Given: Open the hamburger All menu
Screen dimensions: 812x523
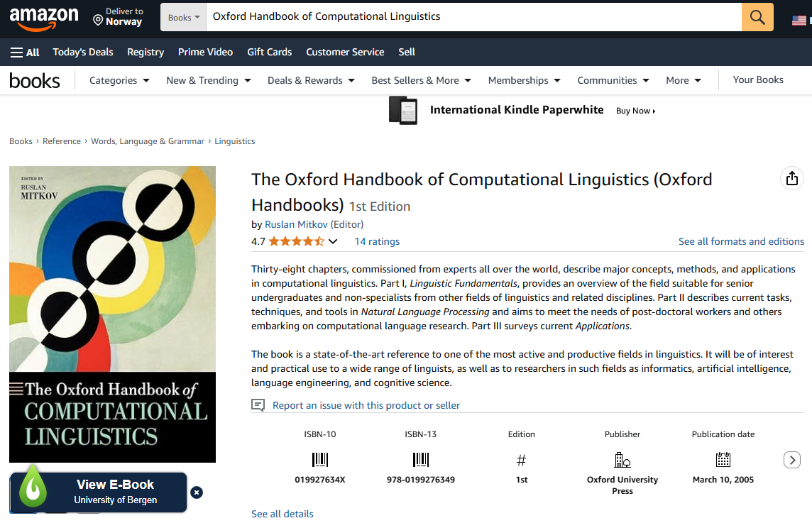Looking at the screenshot, I should pyautogui.click(x=25, y=52).
